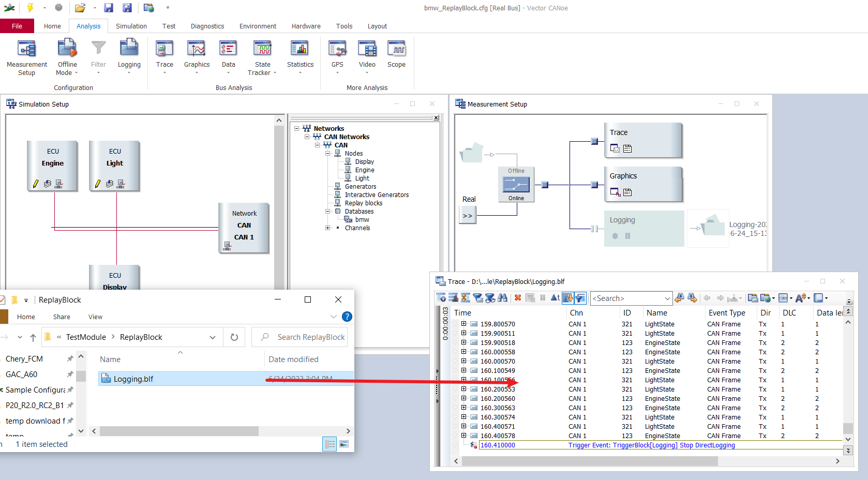
Task: Open the Hardware ribbon tab
Action: [x=306, y=26]
